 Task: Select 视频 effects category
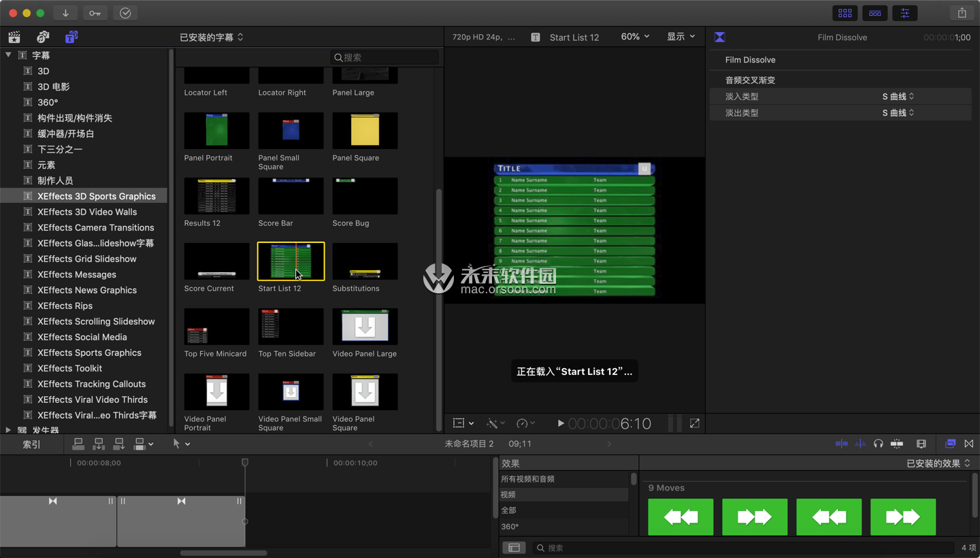[563, 495]
